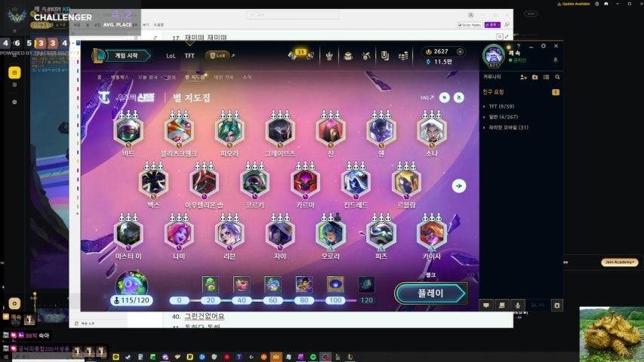Screen dimensions: 644x362
Task: Toggle the microphone voice icon
Action: tap(517, 305)
